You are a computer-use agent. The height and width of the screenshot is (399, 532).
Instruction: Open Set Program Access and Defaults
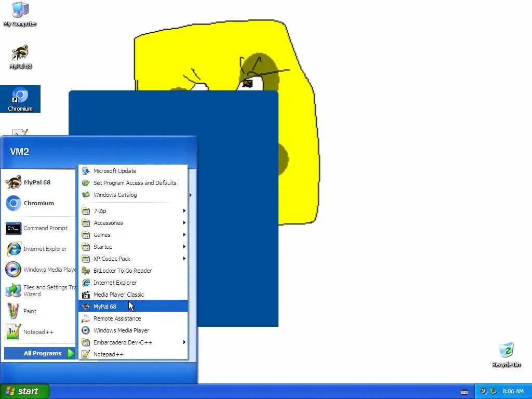(133, 183)
